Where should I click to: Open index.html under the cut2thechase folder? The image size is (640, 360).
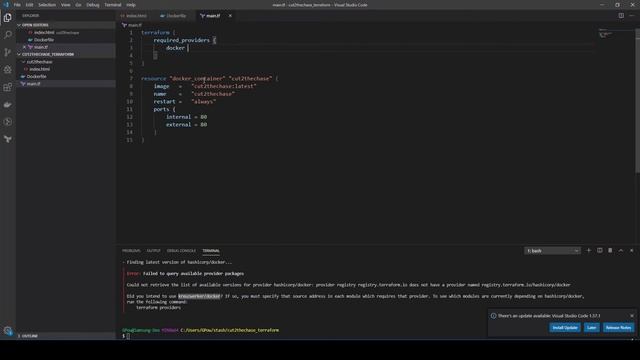point(66,69)
